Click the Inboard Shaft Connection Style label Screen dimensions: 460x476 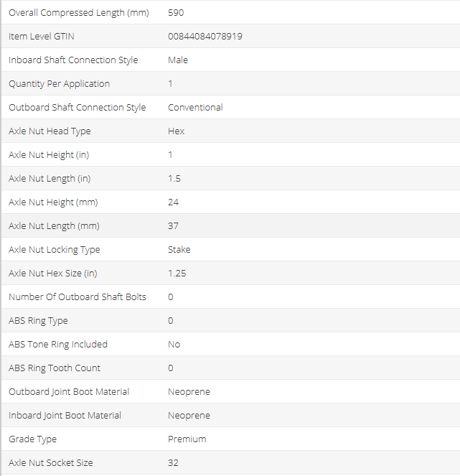(73, 60)
